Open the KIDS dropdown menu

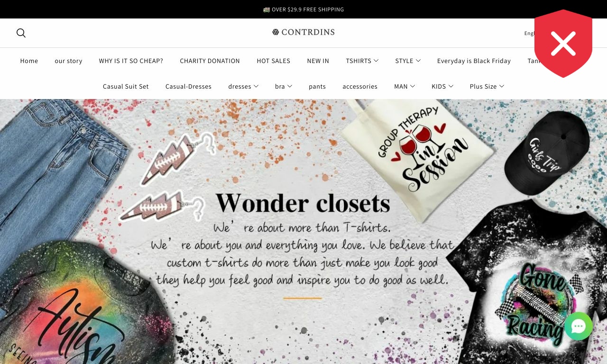442,86
